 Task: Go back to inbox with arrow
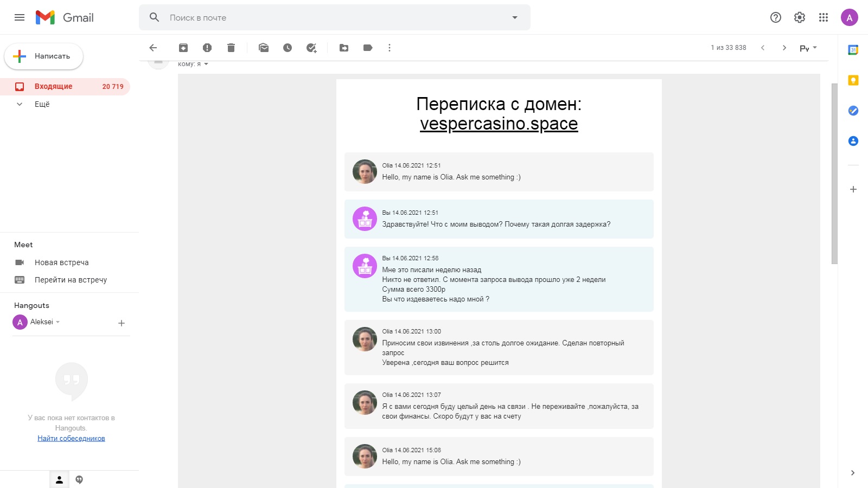coord(153,48)
